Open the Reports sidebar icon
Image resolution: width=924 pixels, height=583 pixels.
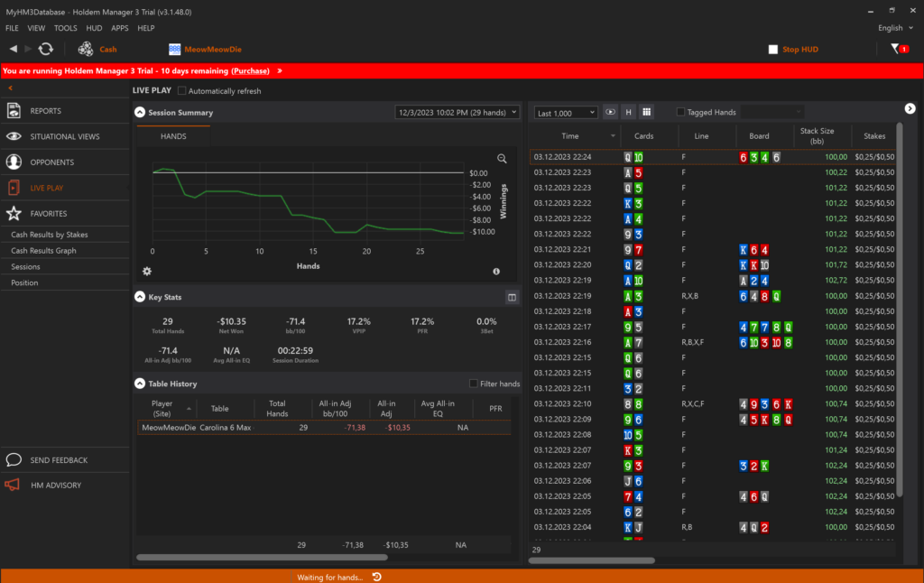(x=14, y=110)
